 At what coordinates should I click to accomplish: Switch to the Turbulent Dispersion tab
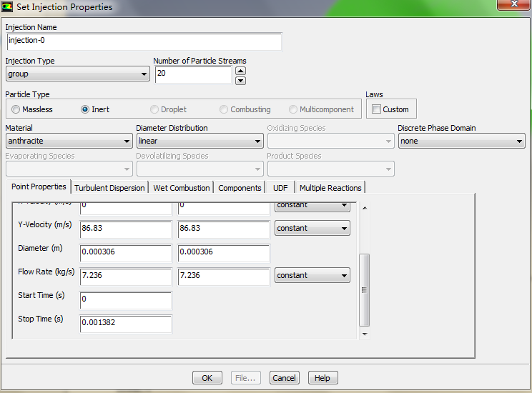pyautogui.click(x=109, y=188)
